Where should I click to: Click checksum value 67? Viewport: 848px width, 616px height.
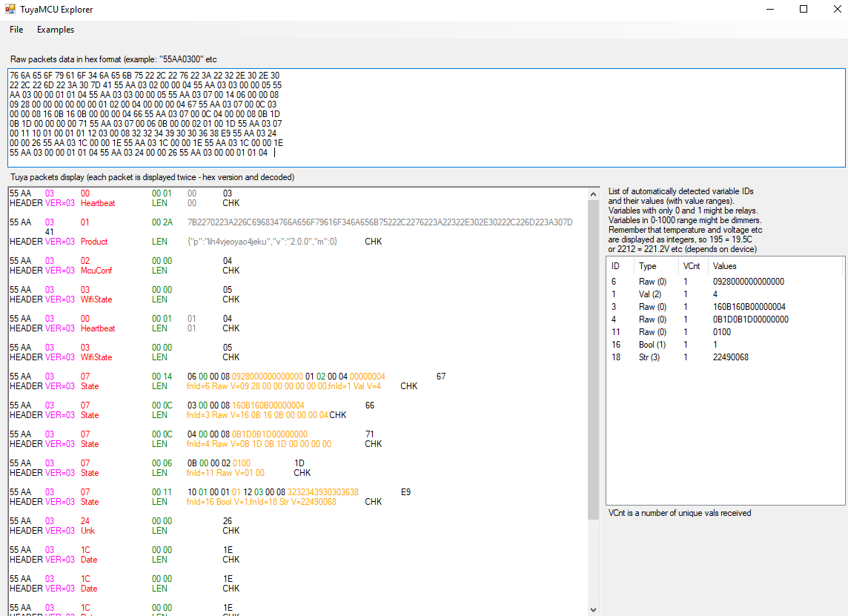pyautogui.click(x=441, y=377)
